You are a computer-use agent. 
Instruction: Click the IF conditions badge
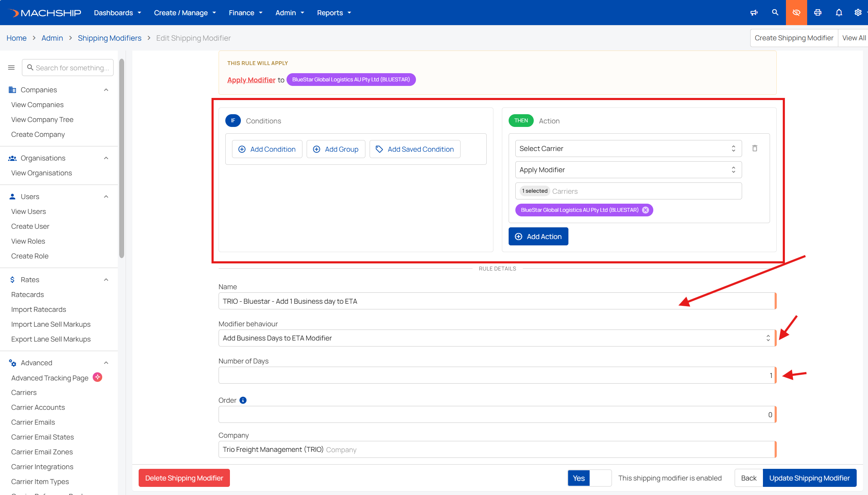click(x=233, y=121)
